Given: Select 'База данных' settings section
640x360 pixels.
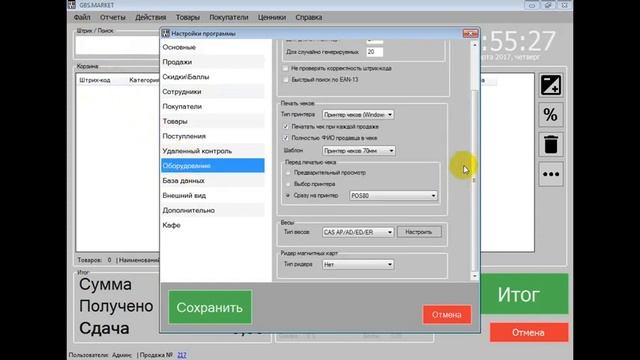Looking at the screenshot, I should click(x=213, y=180).
